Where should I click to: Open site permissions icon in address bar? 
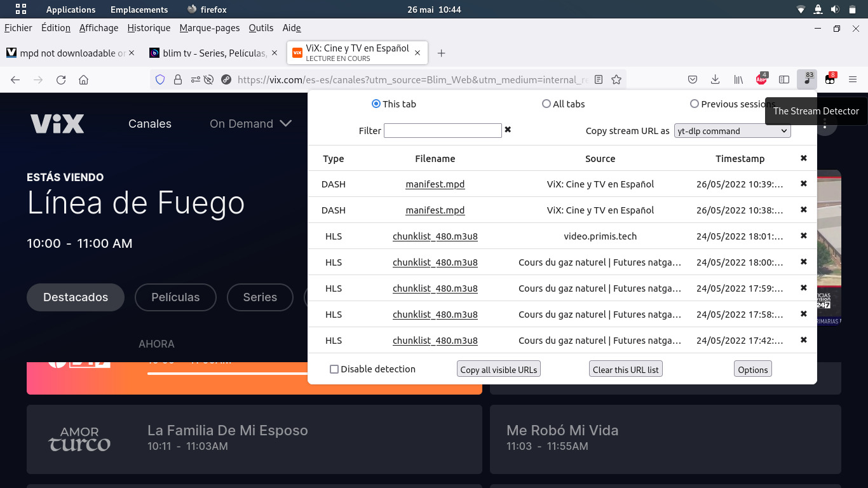pyautogui.click(x=194, y=79)
